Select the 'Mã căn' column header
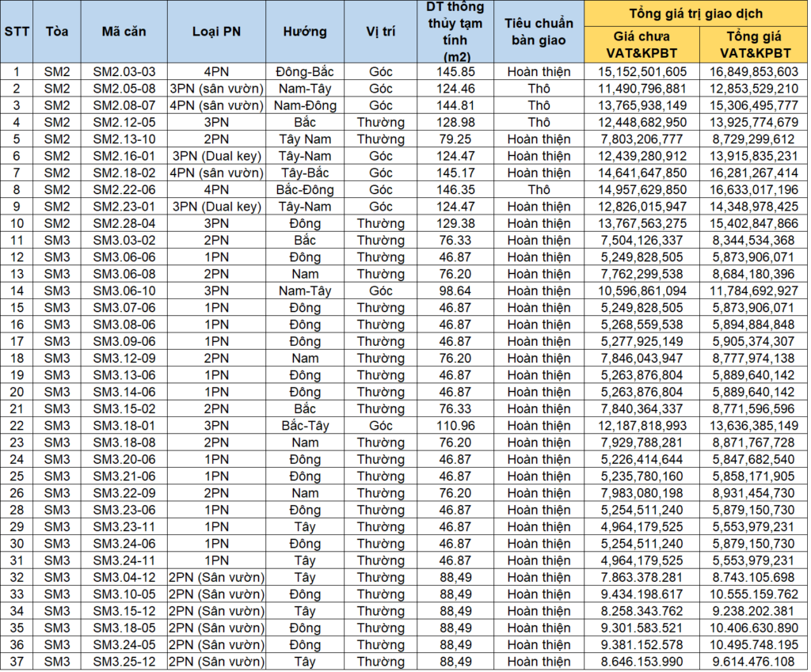Viewport: 811px width, 672px height. [124, 32]
